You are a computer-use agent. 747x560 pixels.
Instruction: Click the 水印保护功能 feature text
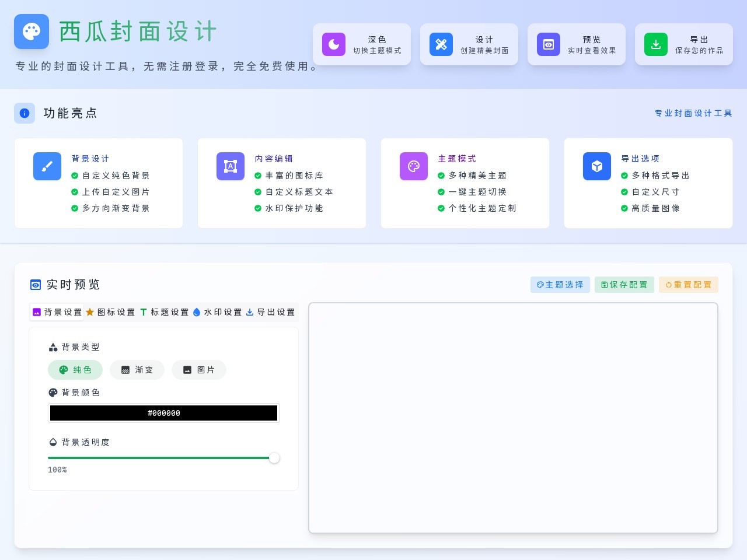point(294,208)
